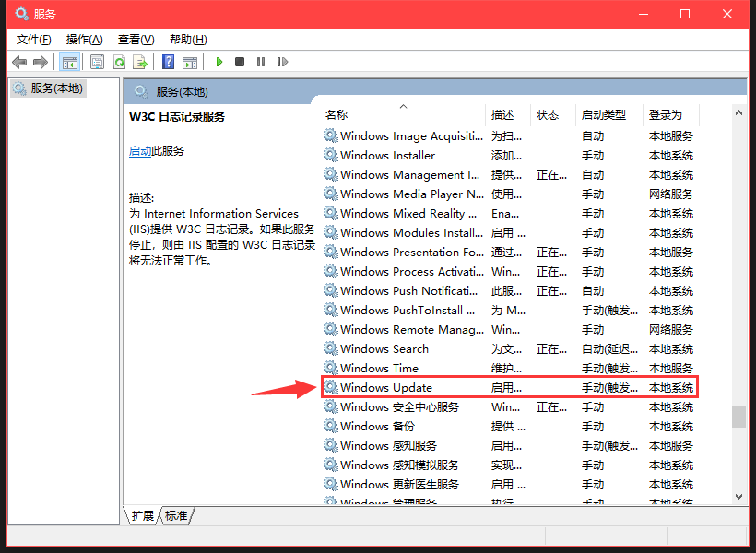
Task: Select Windows 更新医生服务 row
Action: pyautogui.click(x=510, y=485)
